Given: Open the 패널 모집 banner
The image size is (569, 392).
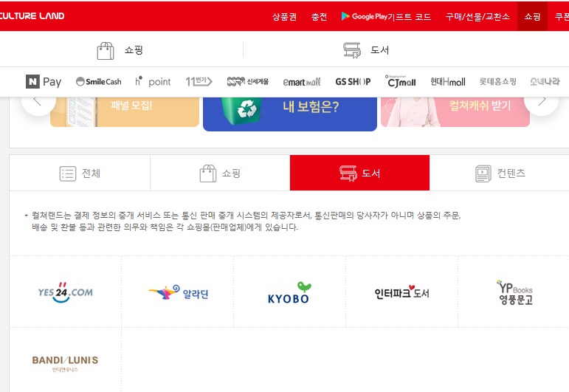Looking at the screenshot, I should click(125, 111).
